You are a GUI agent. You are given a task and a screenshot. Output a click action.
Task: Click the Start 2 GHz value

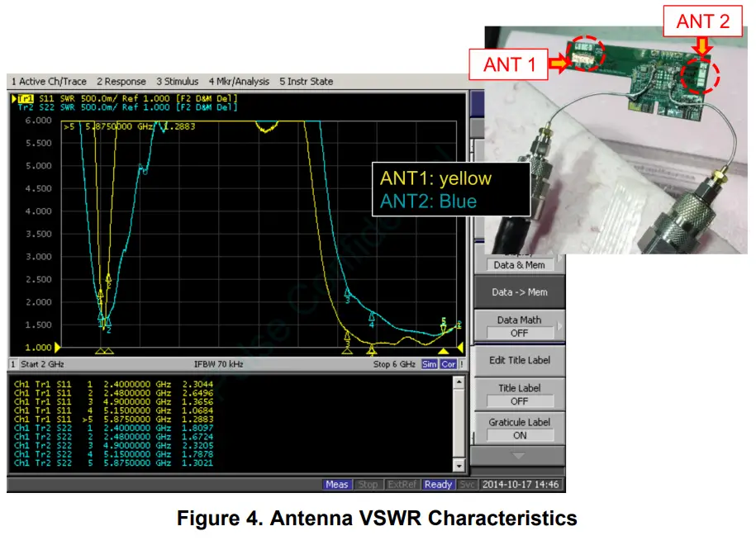42,364
